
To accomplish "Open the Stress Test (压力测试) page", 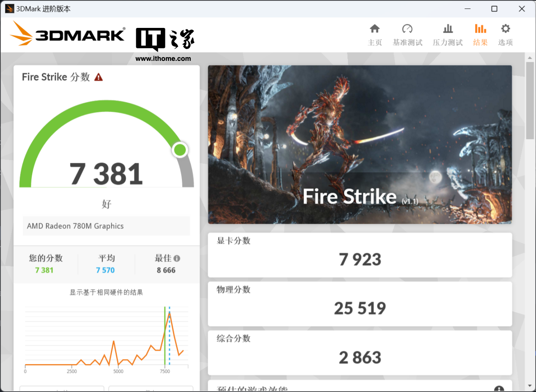I will pos(448,35).
